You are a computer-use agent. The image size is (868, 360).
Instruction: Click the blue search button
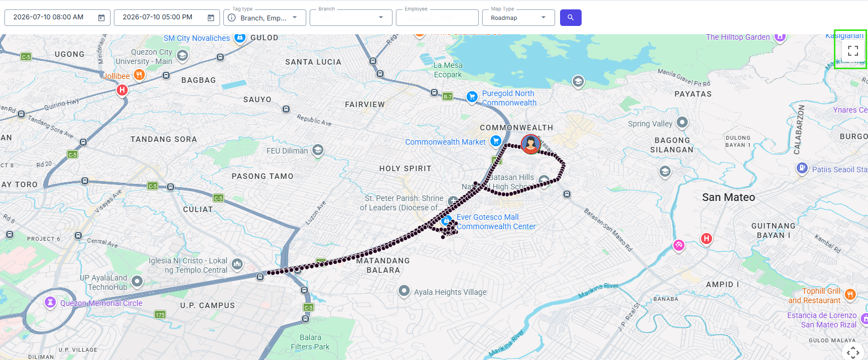(571, 18)
